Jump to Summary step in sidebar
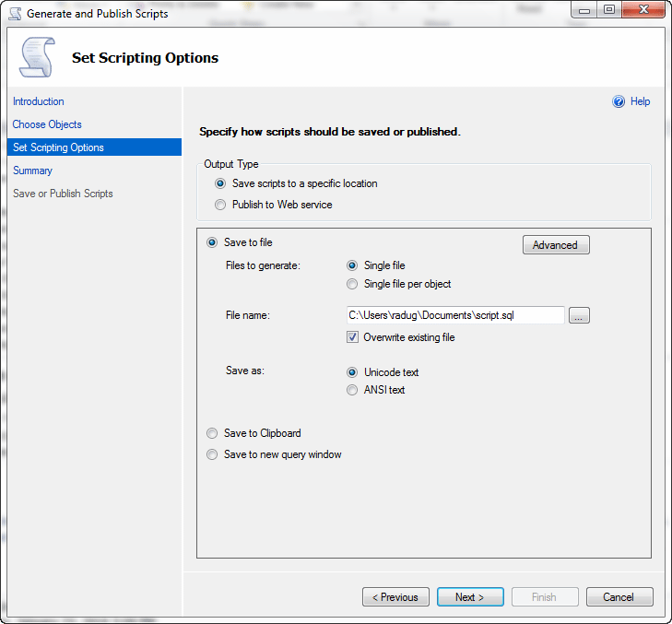672x624 pixels. point(32,171)
